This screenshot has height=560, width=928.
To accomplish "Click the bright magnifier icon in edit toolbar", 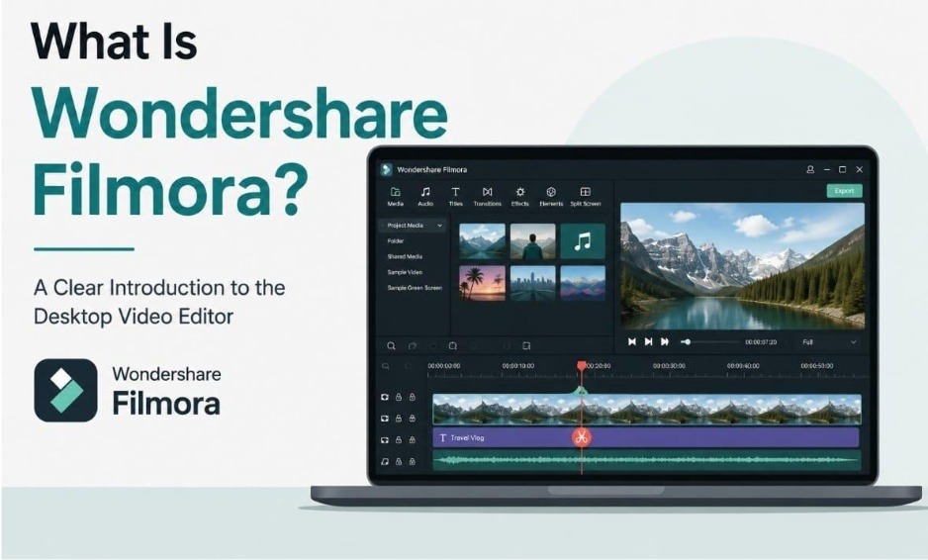I will coord(391,345).
